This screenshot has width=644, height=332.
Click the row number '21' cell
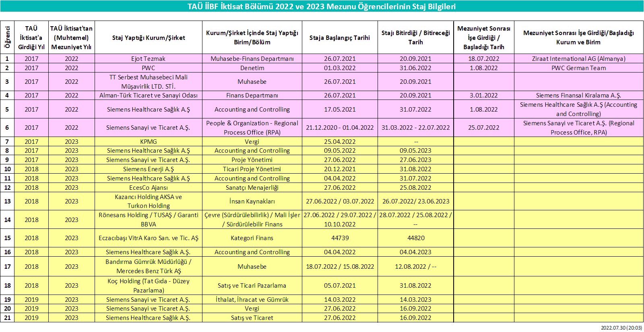coord(7,317)
